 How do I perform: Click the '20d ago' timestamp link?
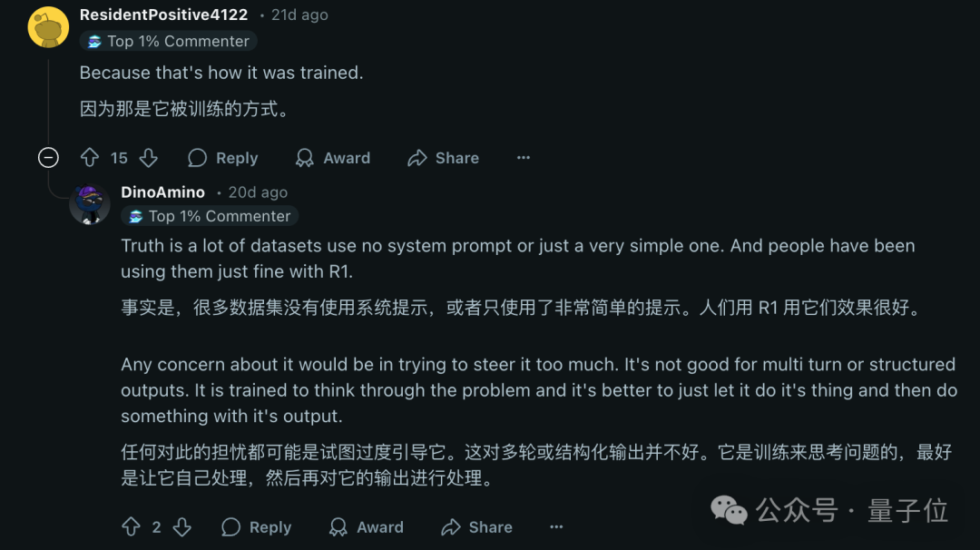pyautogui.click(x=258, y=192)
